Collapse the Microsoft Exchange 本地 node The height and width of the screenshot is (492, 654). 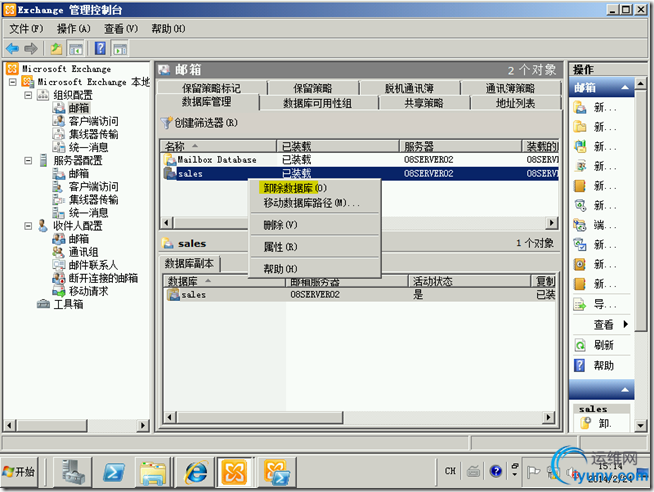13,82
